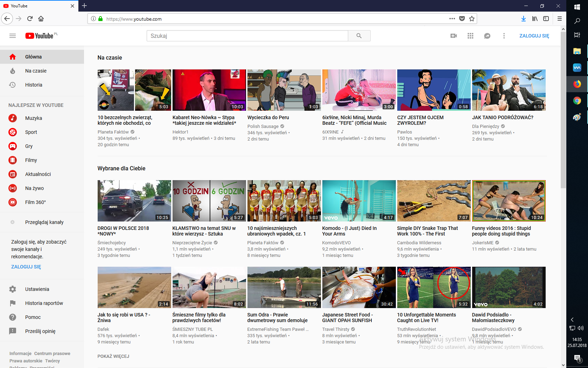Viewport: 588px width, 368px height.
Task: Click the volume icon in system tray
Action: tap(581, 328)
